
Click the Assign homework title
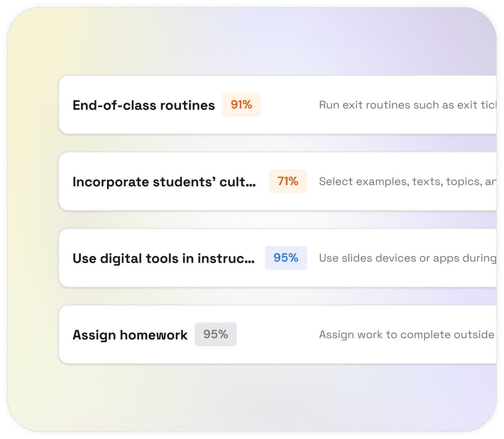(x=130, y=335)
